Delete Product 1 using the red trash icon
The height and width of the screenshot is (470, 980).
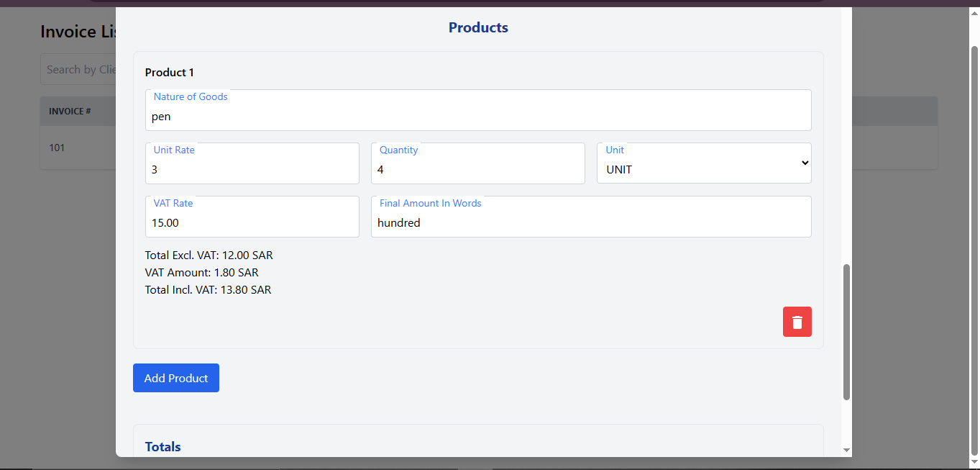point(797,322)
